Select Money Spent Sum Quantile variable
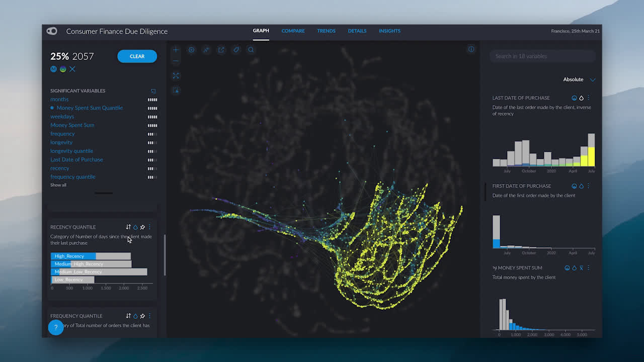Viewport: 644px width, 362px height. click(90, 108)
